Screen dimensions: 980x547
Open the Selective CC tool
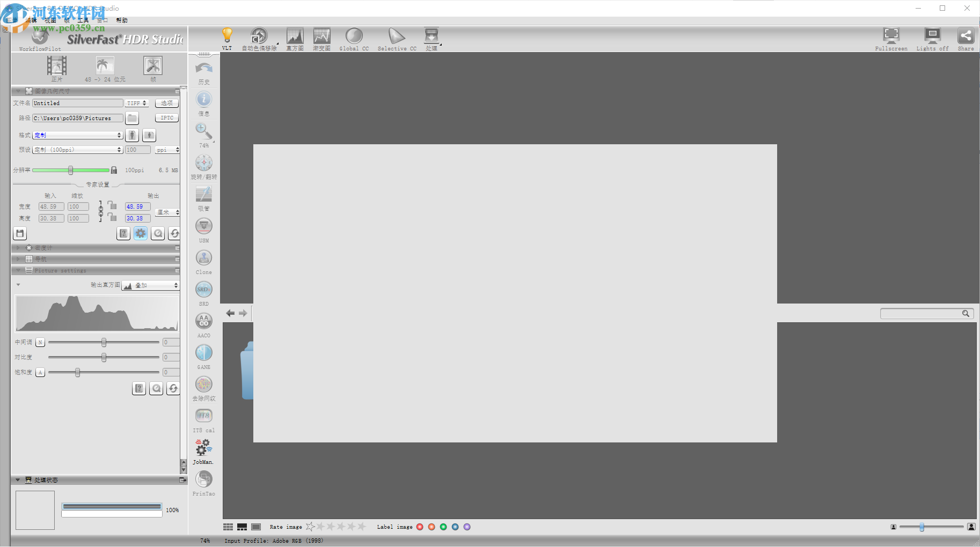(397, 39)
